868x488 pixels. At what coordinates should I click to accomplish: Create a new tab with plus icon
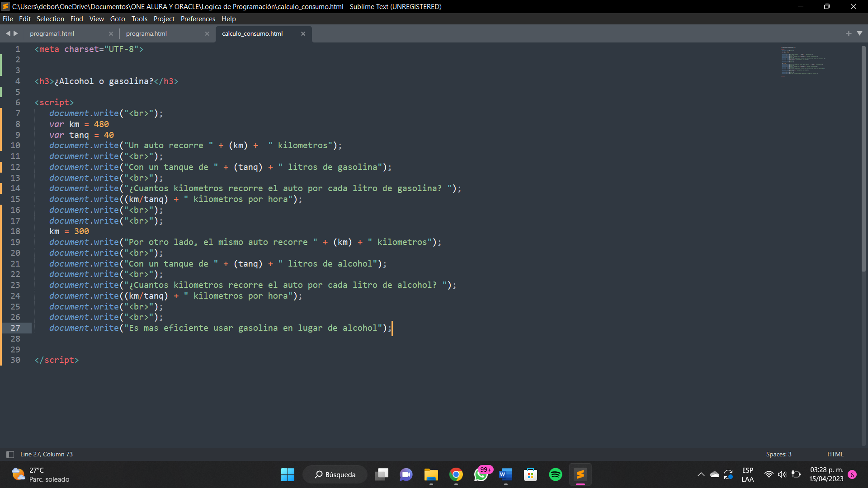[849, 33]
